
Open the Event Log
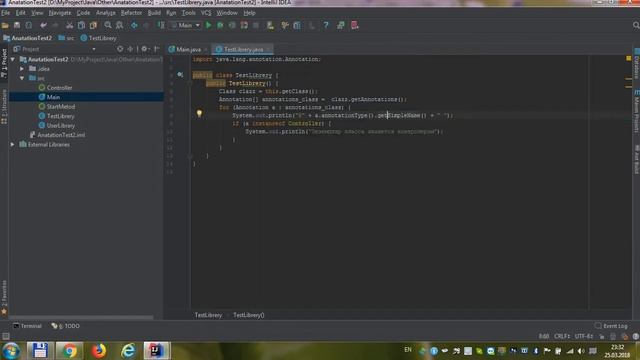[x=611, y=326]
